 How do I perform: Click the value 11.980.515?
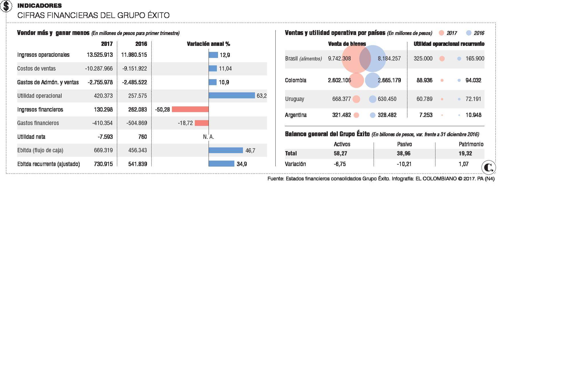coord(134,55)
